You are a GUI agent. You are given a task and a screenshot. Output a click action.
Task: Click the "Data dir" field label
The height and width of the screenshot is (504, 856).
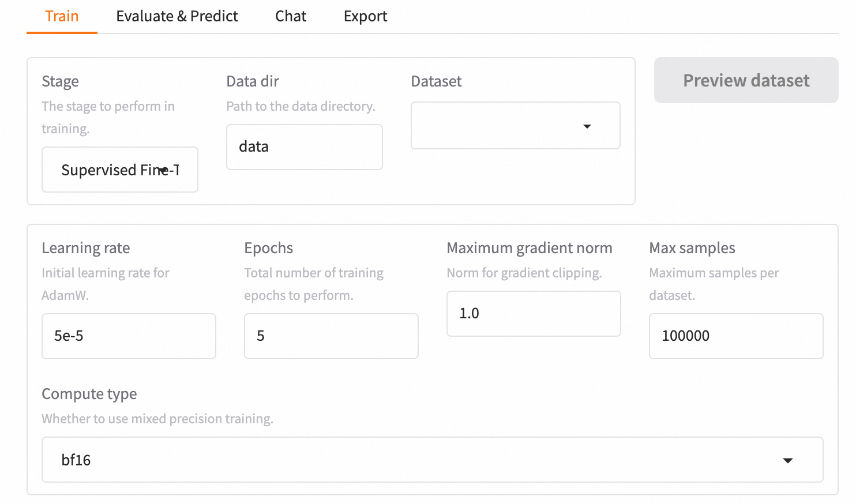253,81
